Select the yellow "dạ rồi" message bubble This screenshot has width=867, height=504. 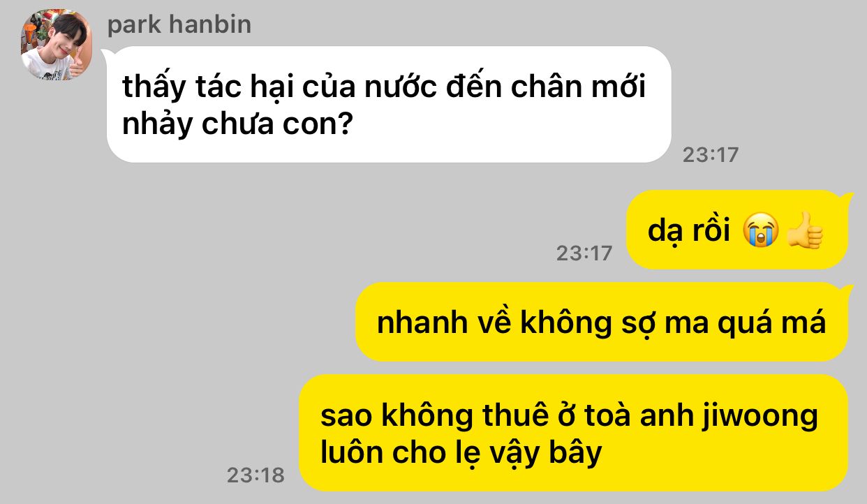(x=736, y=230)
